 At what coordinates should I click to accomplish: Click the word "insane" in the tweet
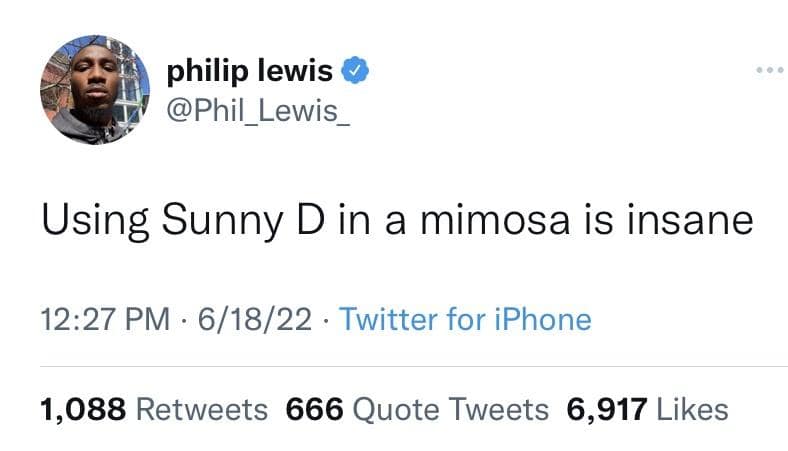pyautogui.click(x=696, y=219)
